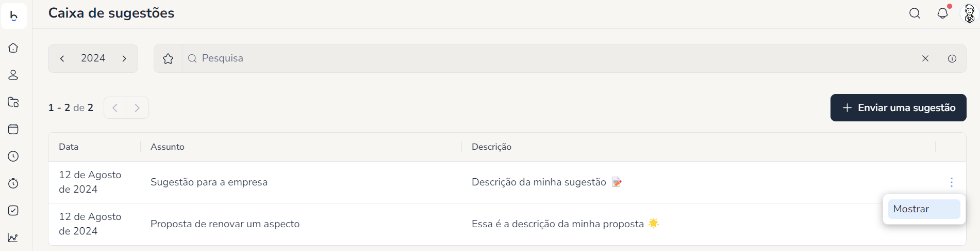This screenshot has height=251, width=980.
Task: Clear the search with the X icon
Action: point(925,58)
